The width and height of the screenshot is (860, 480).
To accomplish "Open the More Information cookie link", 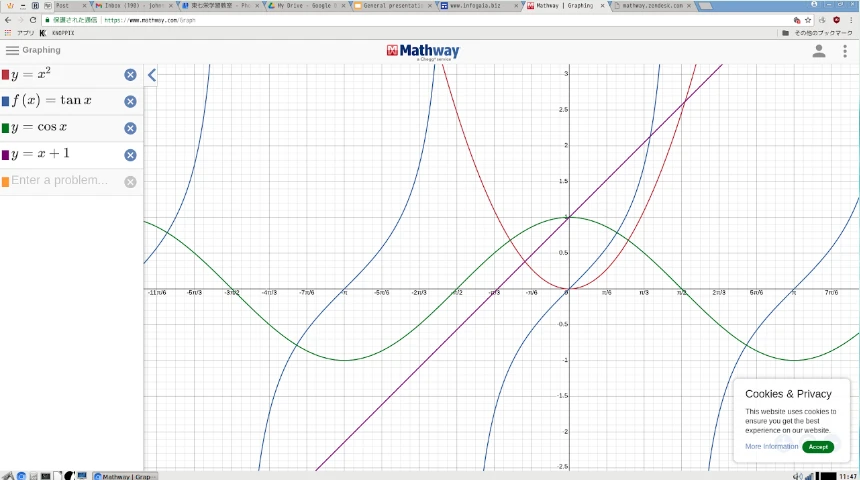I will 771,447.
